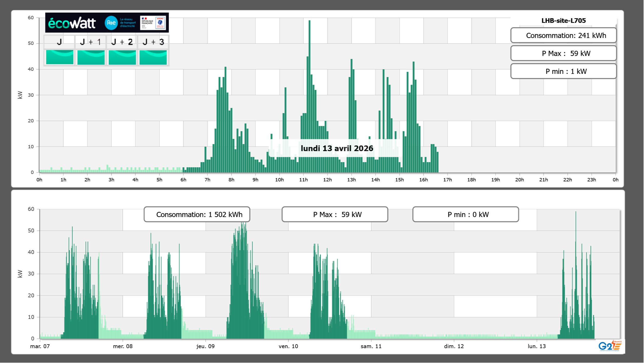The width and height of the screenshot is (644, 363).
Task: Select the J + 1 forecast label
Action: (x=91, y=42)
